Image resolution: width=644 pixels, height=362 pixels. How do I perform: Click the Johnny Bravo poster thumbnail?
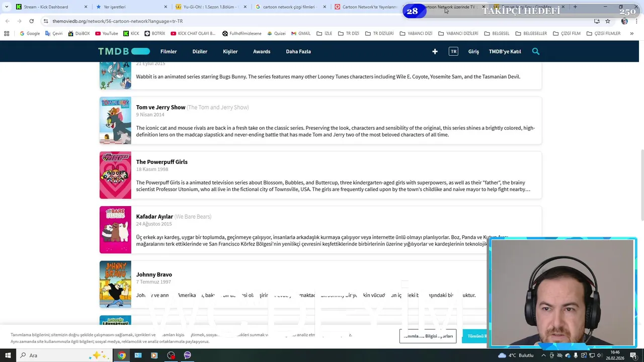(115, 284)
